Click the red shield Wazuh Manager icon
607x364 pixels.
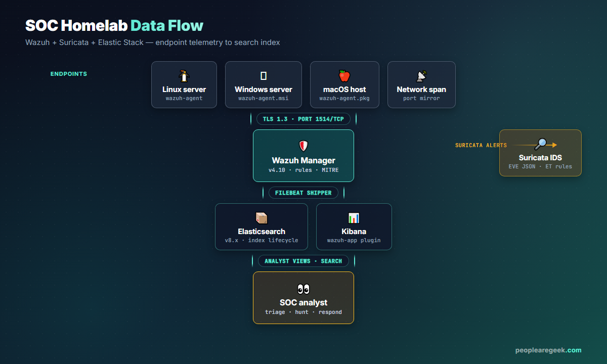pos(303,147)
